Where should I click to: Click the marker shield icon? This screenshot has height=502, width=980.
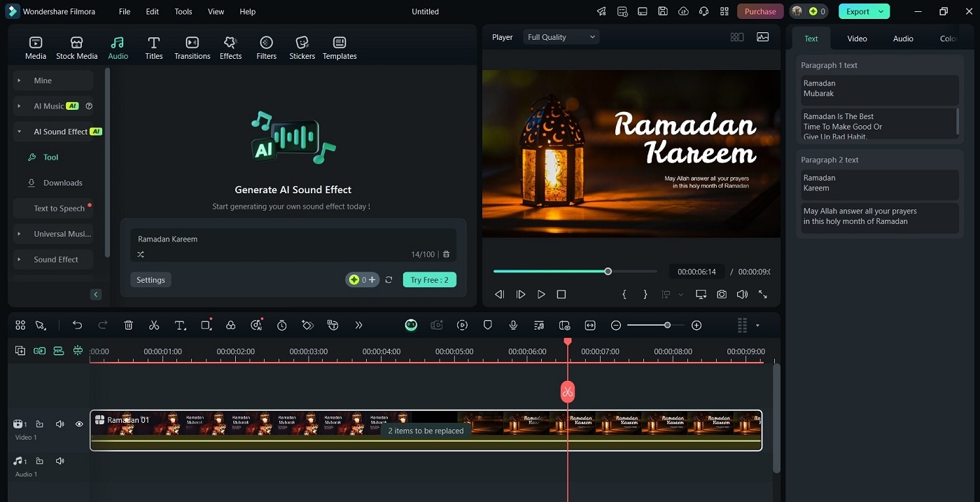coord(488,326)
